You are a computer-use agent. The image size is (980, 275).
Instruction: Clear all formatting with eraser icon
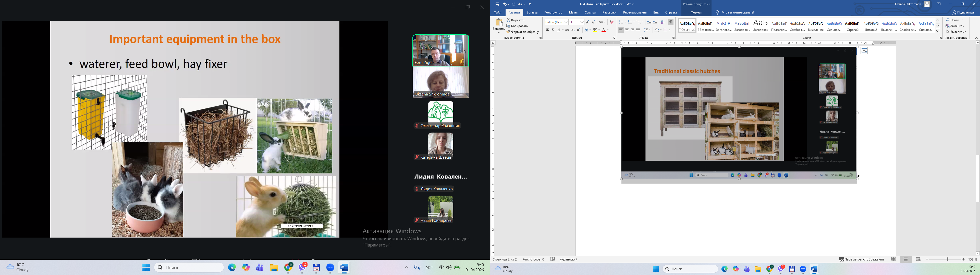coord(611,22)
